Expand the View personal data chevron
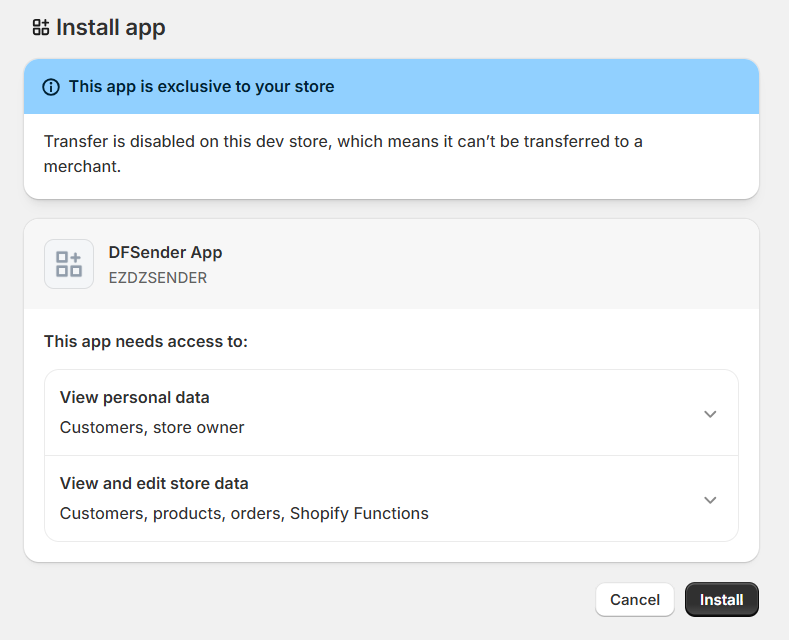The width and height of the screenshot is (789, 640). [710, 414]
